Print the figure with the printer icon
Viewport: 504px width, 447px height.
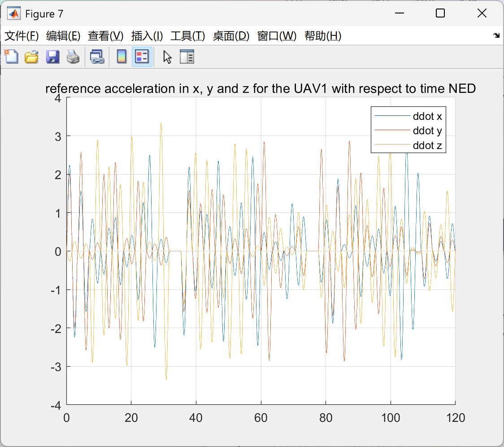point(73,57)
